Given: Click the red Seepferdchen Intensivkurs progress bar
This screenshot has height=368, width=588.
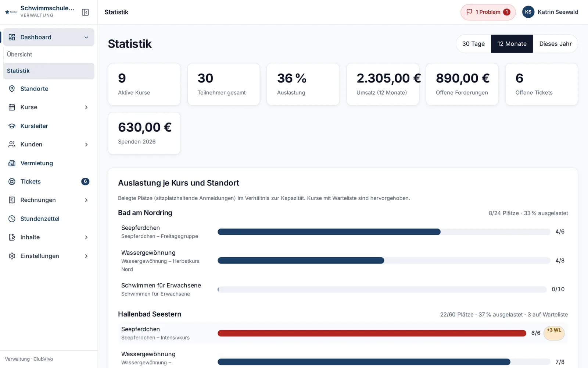Looking at the screenshot, I should (372, 333).
